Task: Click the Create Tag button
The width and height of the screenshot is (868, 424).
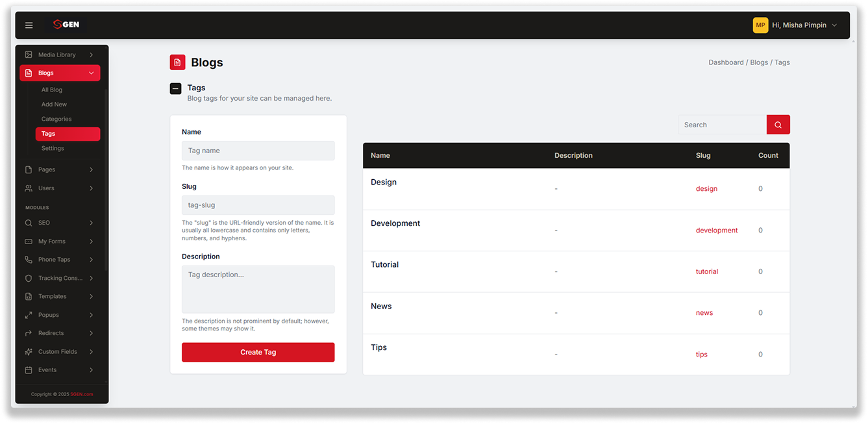Action: [x=258, y=352]
